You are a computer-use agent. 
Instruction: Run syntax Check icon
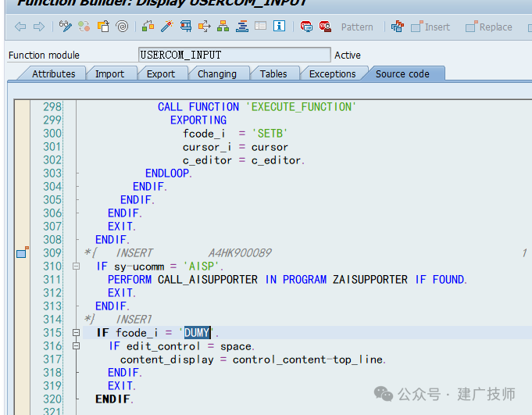148,26
